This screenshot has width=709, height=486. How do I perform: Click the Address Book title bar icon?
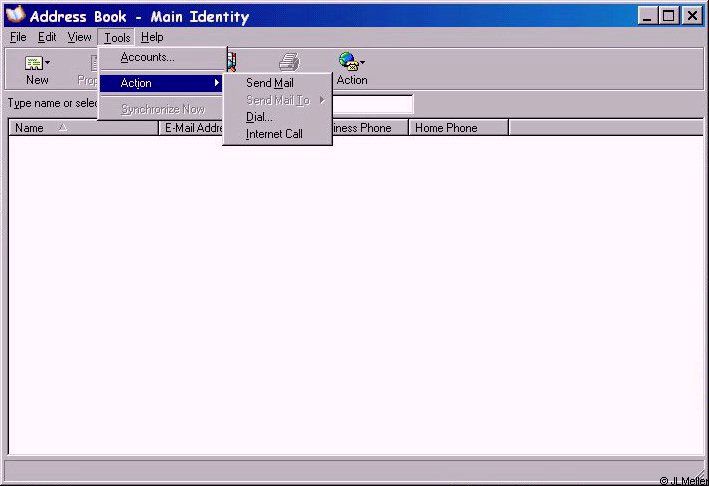(x=15, y=14)
